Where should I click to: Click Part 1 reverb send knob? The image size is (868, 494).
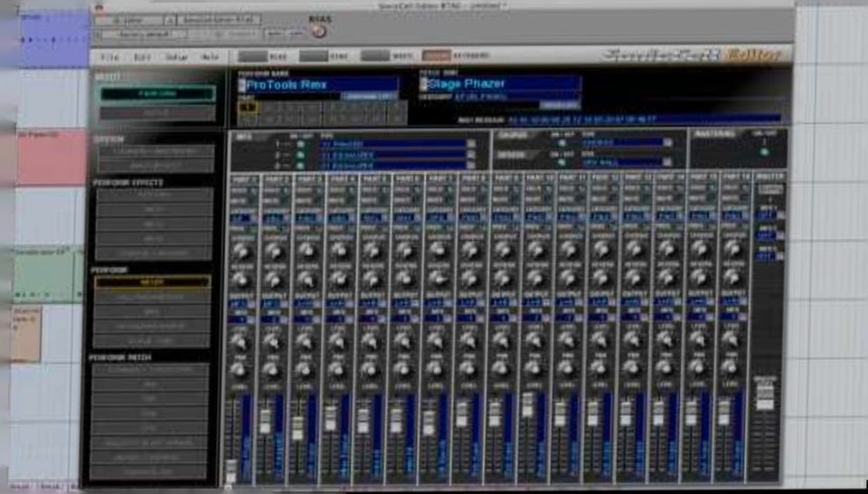241,280
